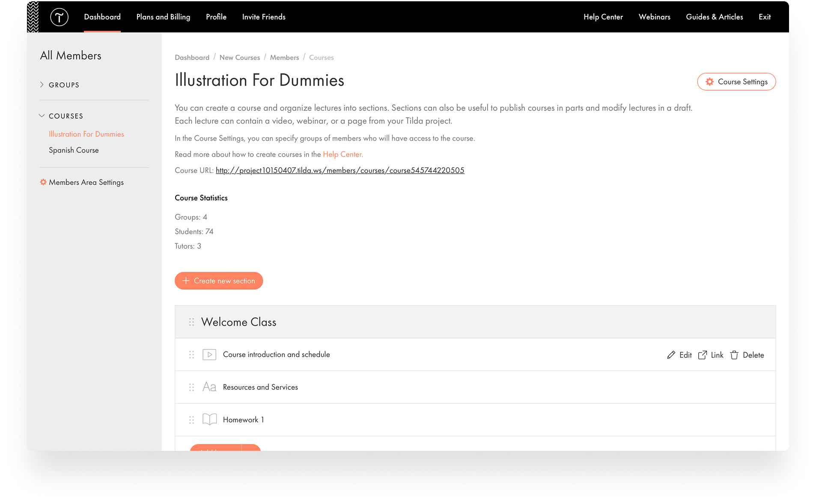
Task: Click the external Link icon
Action: (703, 355)
